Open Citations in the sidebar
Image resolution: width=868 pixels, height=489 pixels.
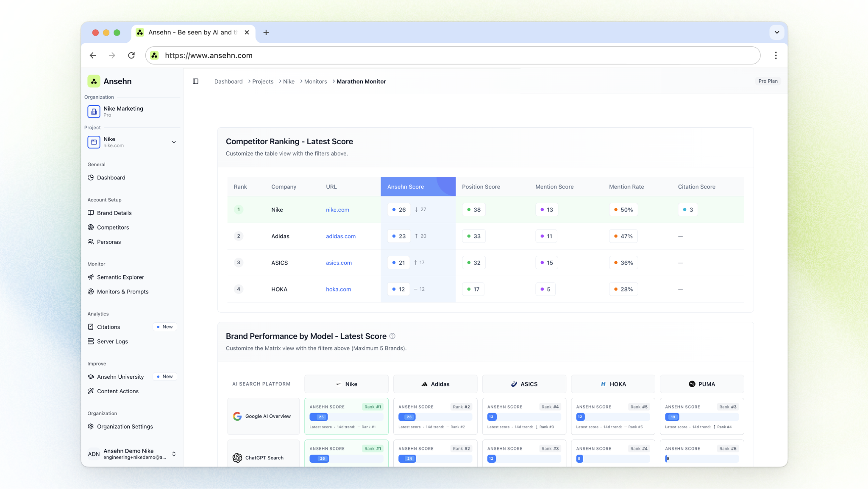(x=108, y=327)
